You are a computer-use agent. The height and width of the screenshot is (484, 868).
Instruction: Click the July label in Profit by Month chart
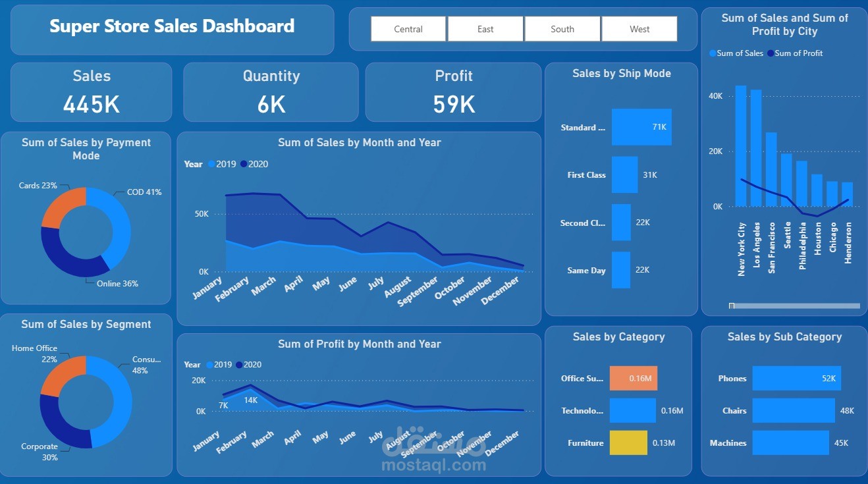[x=376, y=437]
